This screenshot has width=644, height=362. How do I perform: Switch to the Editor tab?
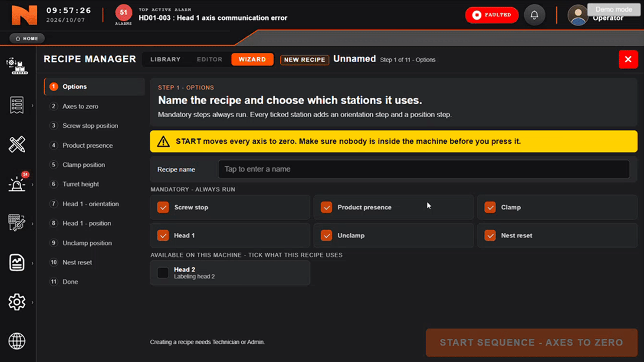[209, 59]
